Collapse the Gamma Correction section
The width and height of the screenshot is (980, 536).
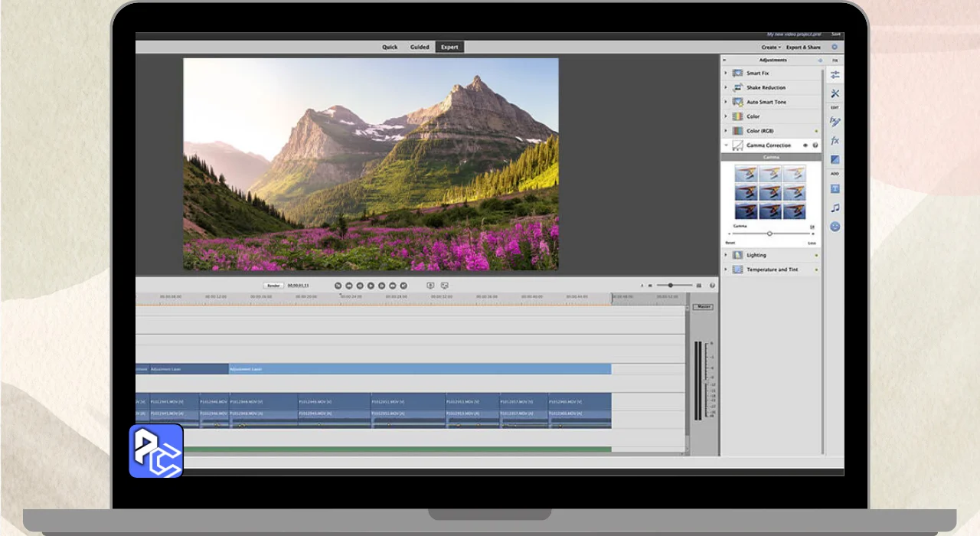coord(726,145)
